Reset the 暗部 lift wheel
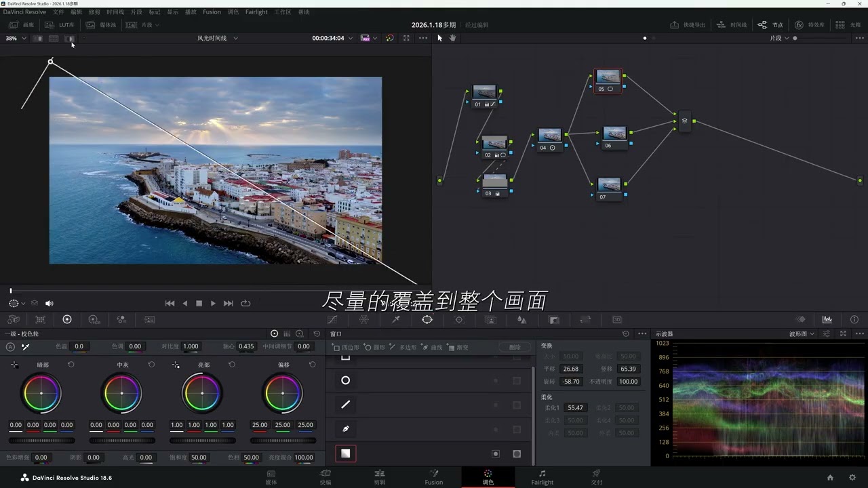The image size is (868, 488). coord(71,365)
